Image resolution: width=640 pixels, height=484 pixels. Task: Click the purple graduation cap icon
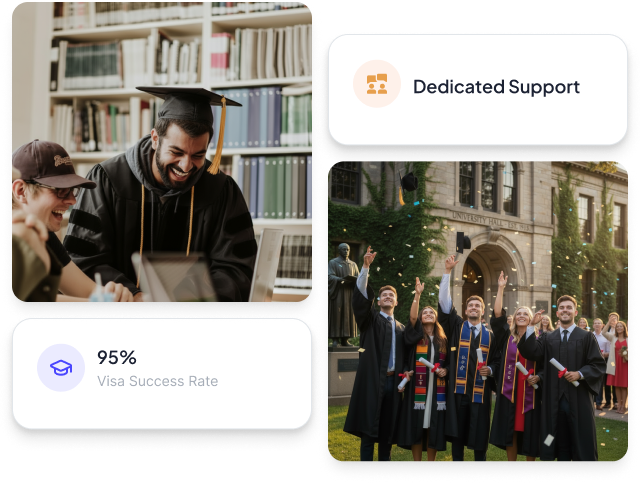pyautogui.click(x=61, y=368)
